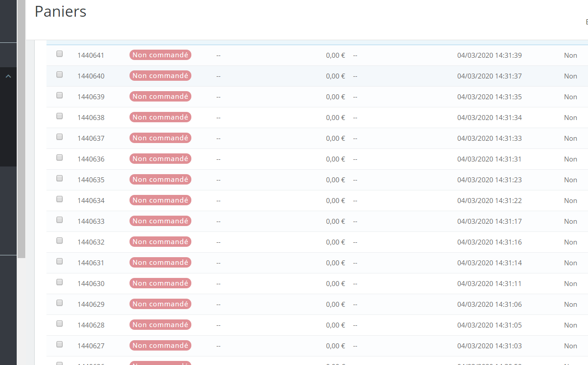
Task: Click cart ID 1440629
Action: click(91, 305)
